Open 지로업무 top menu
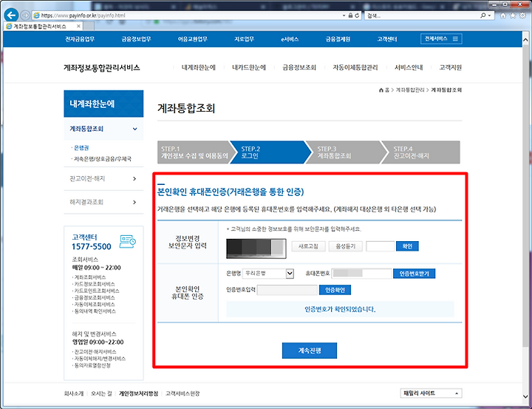The width and height of the screenshot is (532, 409). point(244,39)
